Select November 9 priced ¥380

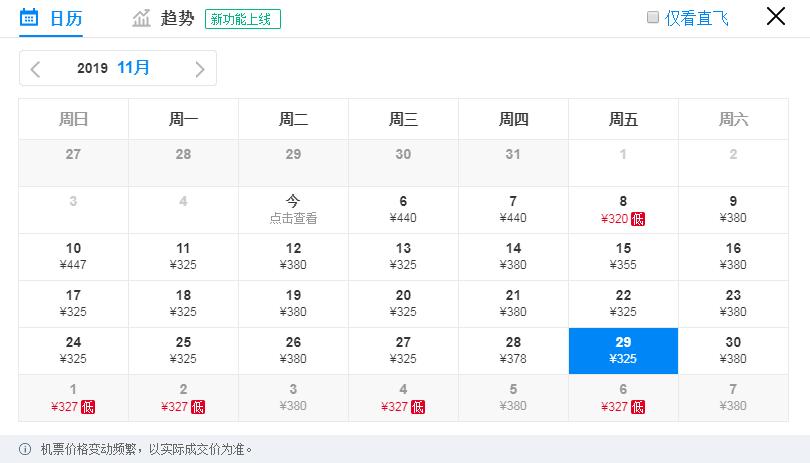[x=734, y=210]
